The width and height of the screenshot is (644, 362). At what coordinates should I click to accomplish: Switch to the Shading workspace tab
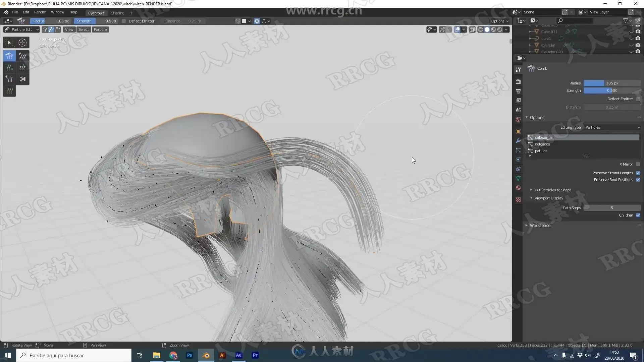[117, 13]
